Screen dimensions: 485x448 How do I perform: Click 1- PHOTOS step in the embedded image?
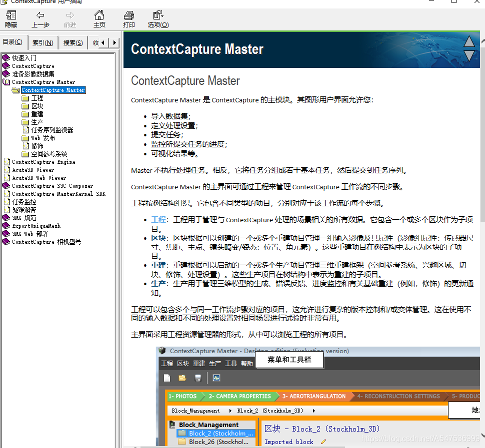(183, 396)
